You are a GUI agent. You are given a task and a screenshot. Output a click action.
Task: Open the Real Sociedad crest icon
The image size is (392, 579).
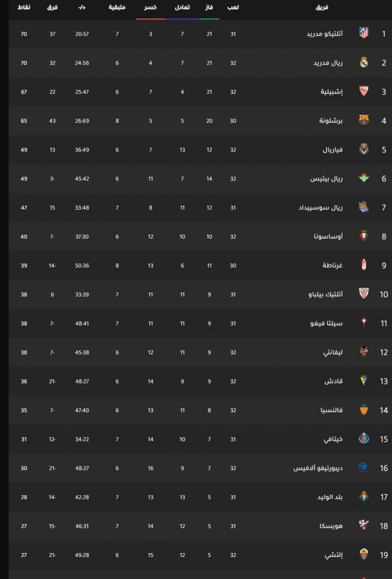point(364,207)
